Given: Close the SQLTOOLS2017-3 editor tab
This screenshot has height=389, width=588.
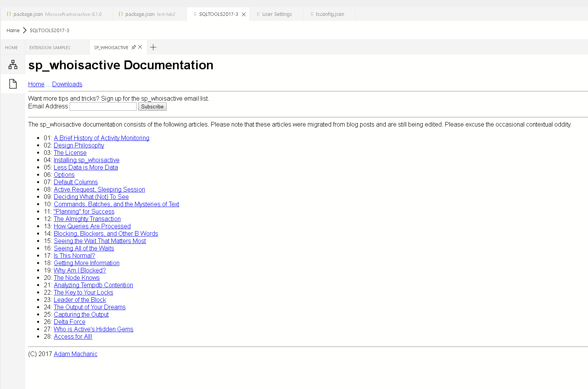Looking at the screenshot, I should (x=244, y=14).
